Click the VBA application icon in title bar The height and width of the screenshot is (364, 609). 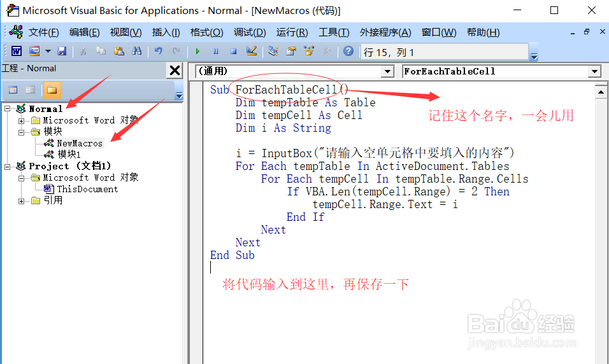pyautogui.click(x=13, y=10)
